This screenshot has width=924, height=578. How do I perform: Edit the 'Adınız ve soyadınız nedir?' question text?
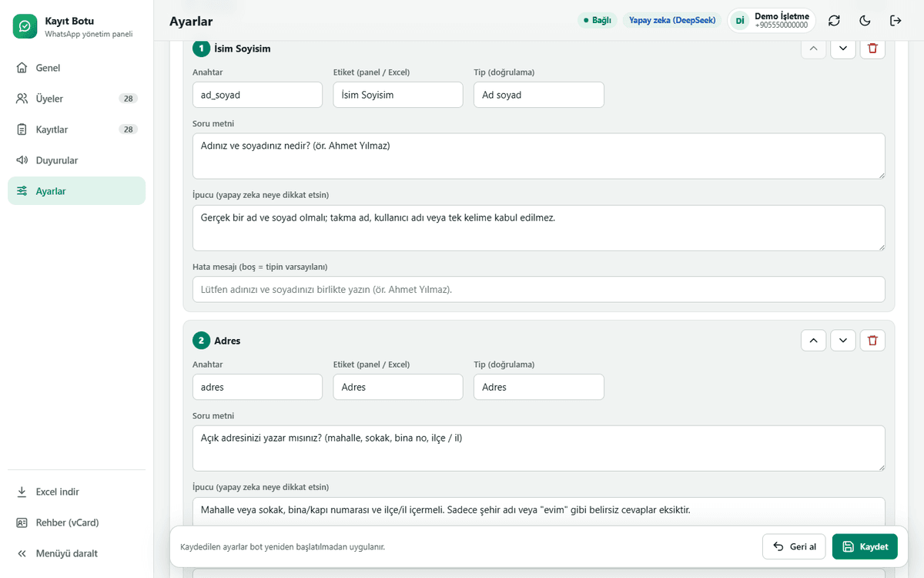pyautogui.click(x=539, y=156)
